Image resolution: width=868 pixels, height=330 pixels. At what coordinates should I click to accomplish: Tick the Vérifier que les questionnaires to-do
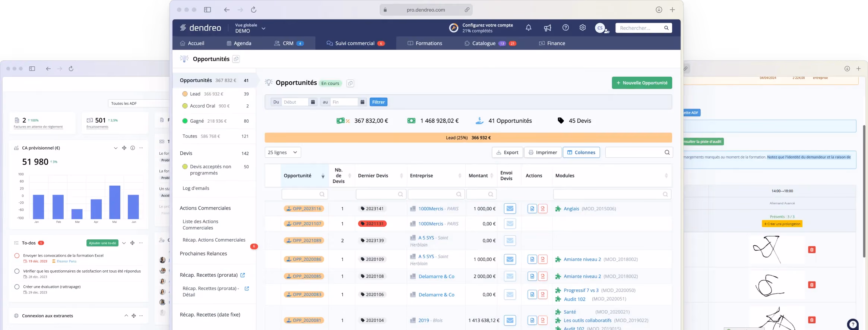17,271
